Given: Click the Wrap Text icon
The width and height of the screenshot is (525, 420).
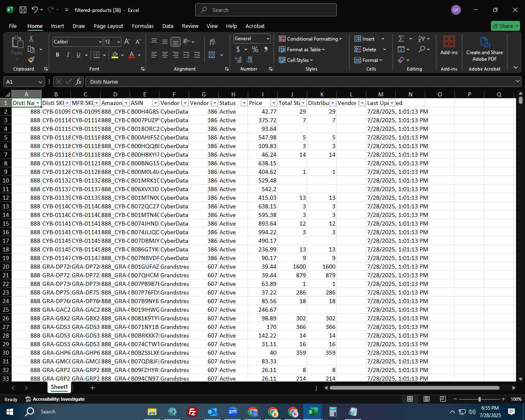Looking at the screenshot, I should [x=212, y=42].
